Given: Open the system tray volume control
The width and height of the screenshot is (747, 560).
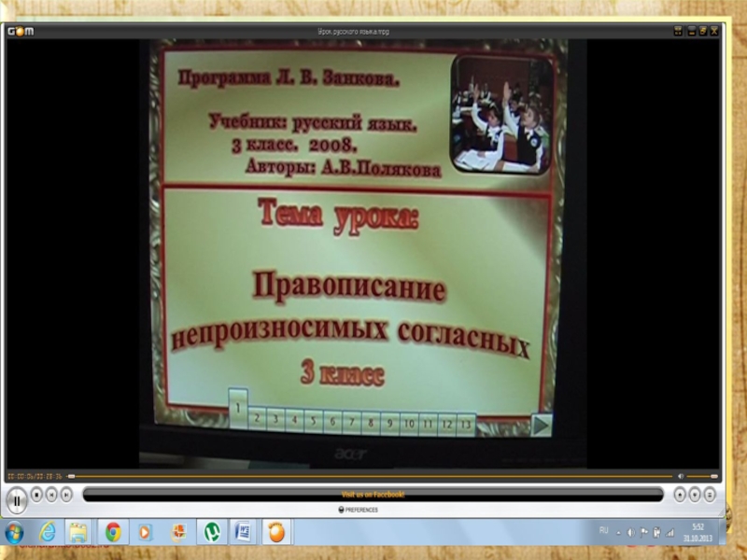Looking at the screenshot, I should (x=631, y=533).
